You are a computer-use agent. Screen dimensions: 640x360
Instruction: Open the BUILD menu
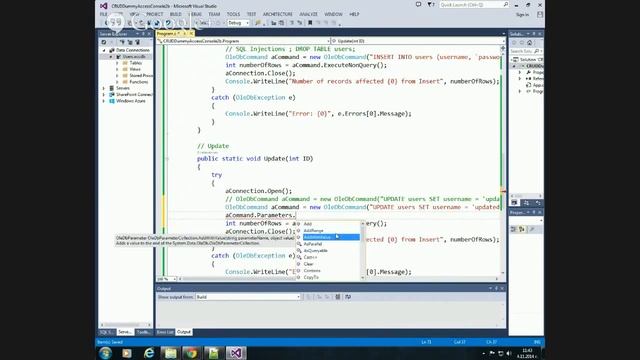[176, 14]
